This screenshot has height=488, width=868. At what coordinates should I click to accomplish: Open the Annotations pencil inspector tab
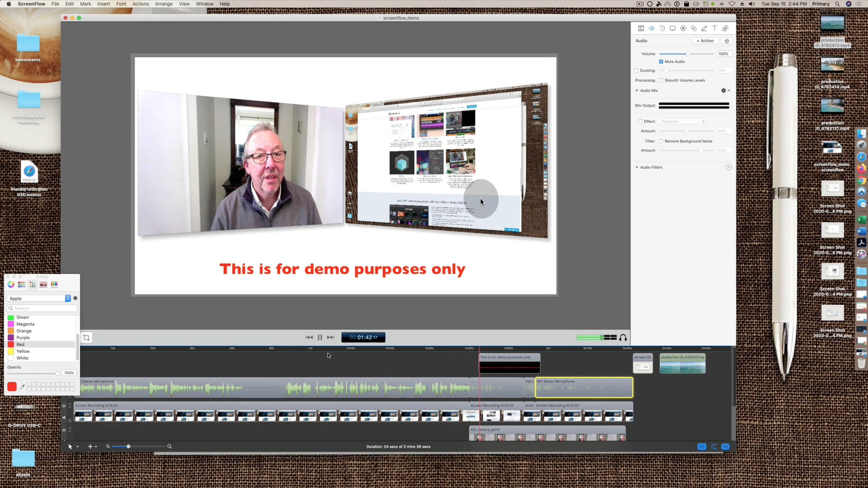pyautogui.click(x=704, y=28)
